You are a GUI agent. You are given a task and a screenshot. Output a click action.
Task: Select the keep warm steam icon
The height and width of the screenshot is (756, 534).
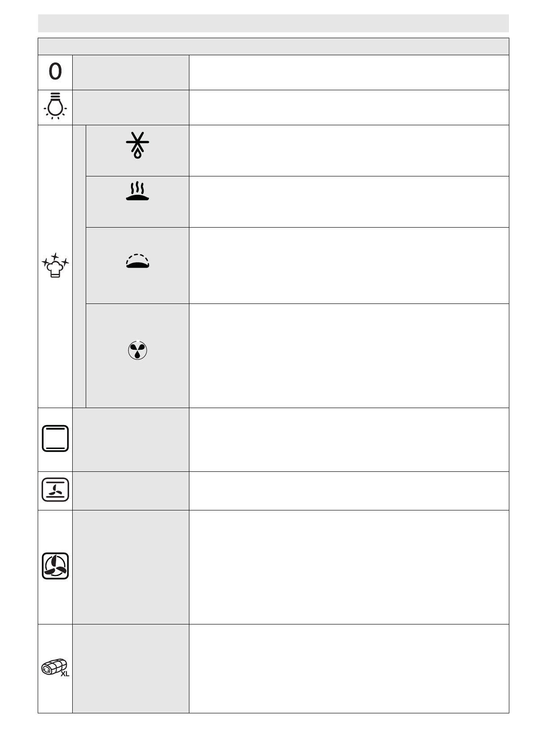coord(137,192)
